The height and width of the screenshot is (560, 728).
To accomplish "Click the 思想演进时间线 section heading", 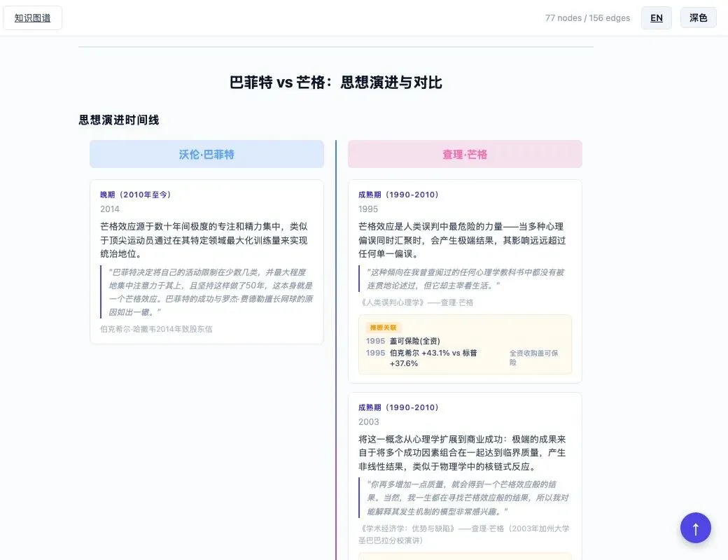I will coord(119,120).
